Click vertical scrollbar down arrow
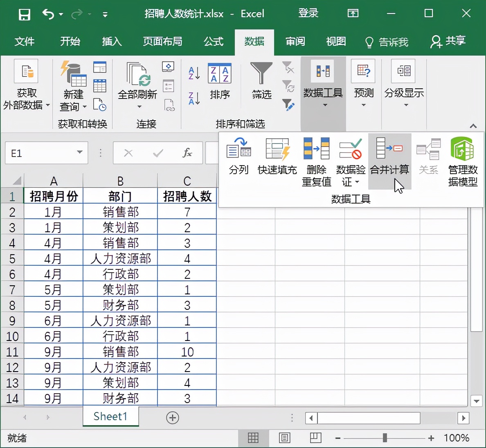This screenshot has height=448, width=486. (476, 401)
